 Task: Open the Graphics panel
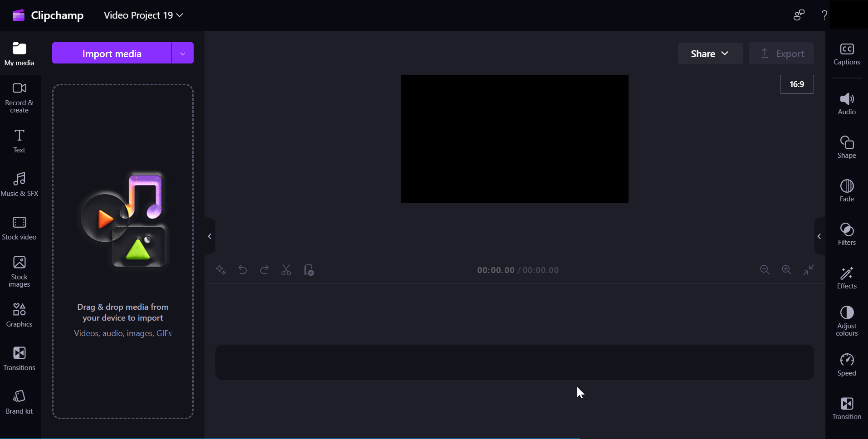[20, 315]
